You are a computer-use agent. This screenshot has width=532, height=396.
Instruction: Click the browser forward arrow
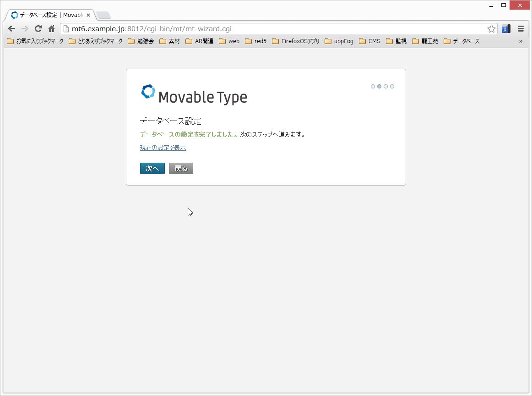25,29
